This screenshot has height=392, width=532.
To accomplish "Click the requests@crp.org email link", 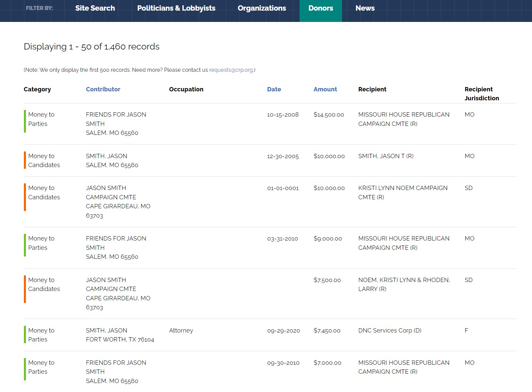I will [231, 70].
